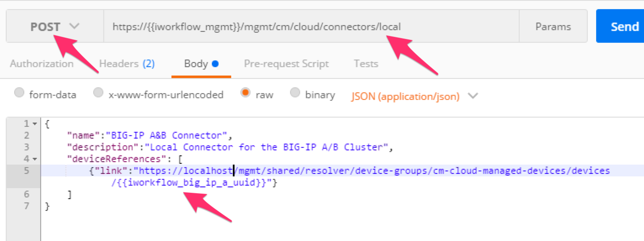
Task: Collapse the code fold on line 1
Action: click(x=35, y=124)
